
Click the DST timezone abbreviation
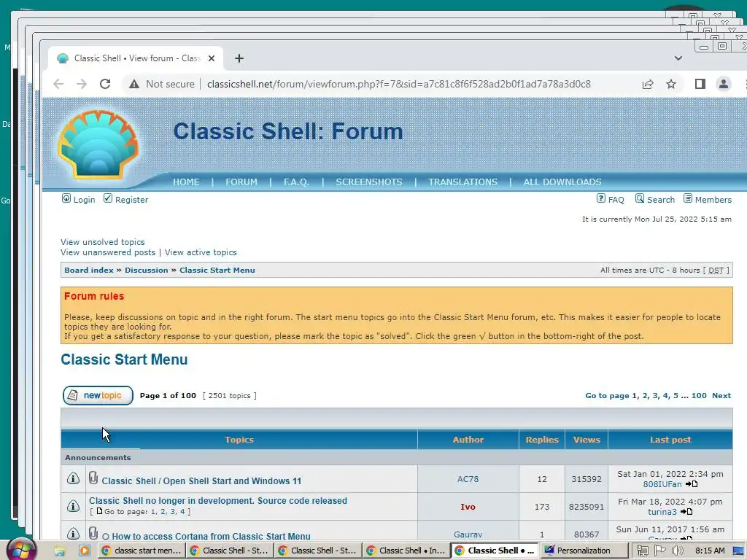pos(716,270)
